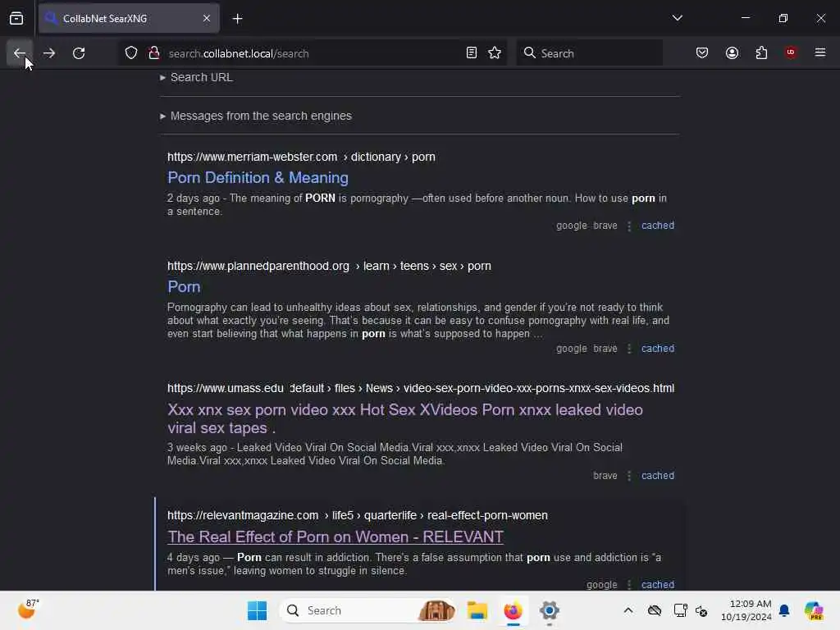The width and height of the screenshot is (840, 630).
Task: Select the CollabNet SearXNG tab
Action: point(129,18)
